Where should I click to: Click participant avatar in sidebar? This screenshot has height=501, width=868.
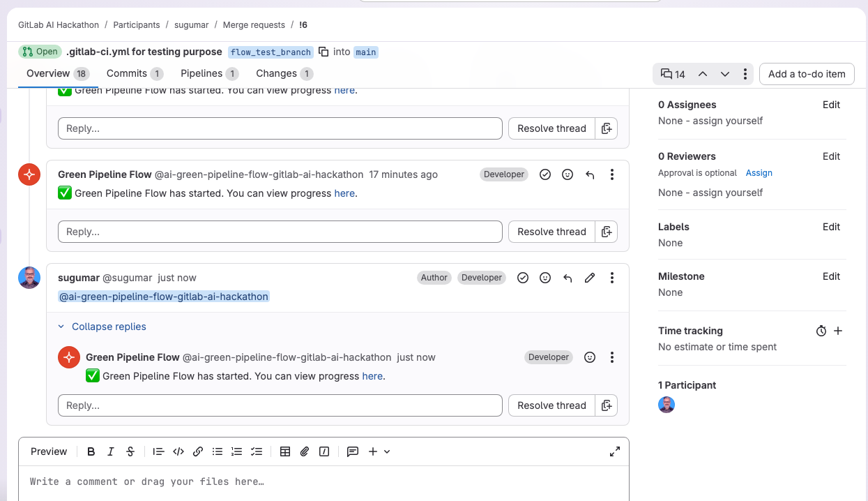point(667,405)
